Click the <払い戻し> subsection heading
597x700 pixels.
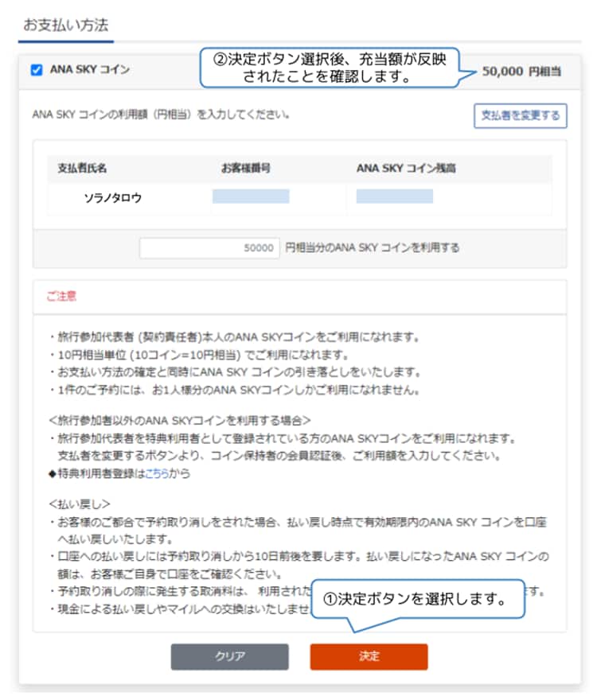click(79, 504)
